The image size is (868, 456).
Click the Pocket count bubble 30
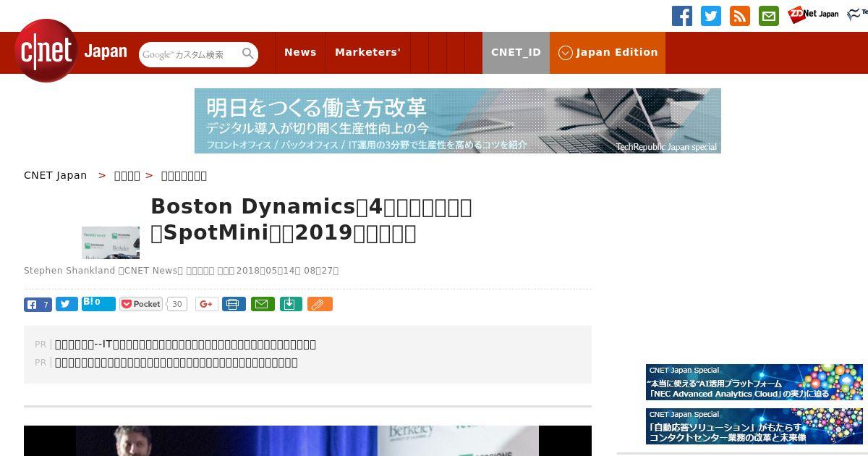click(176, 304)
